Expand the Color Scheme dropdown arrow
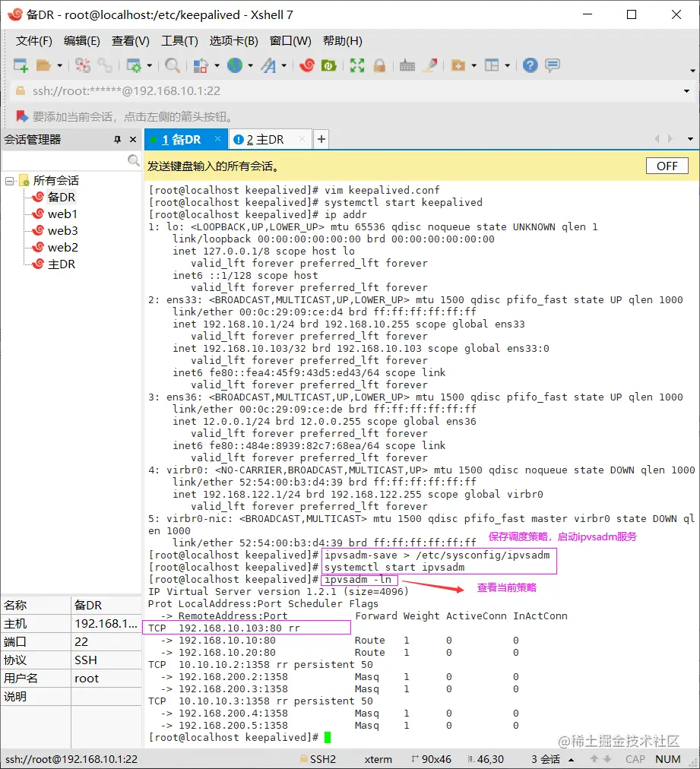Image resolution: width=700 pixels, height=769 pixels. 217,65
